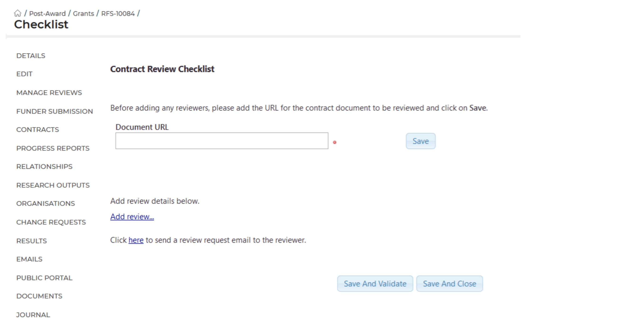This screenshot has width=644, height=326.
Task: Click the Add review... link
Action: tap(132, 217)
